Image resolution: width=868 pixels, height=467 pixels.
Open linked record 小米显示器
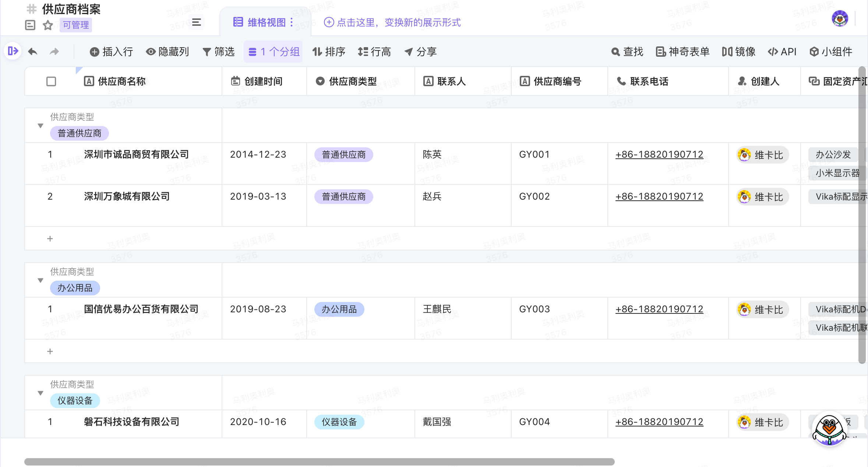tap(837, 173)
